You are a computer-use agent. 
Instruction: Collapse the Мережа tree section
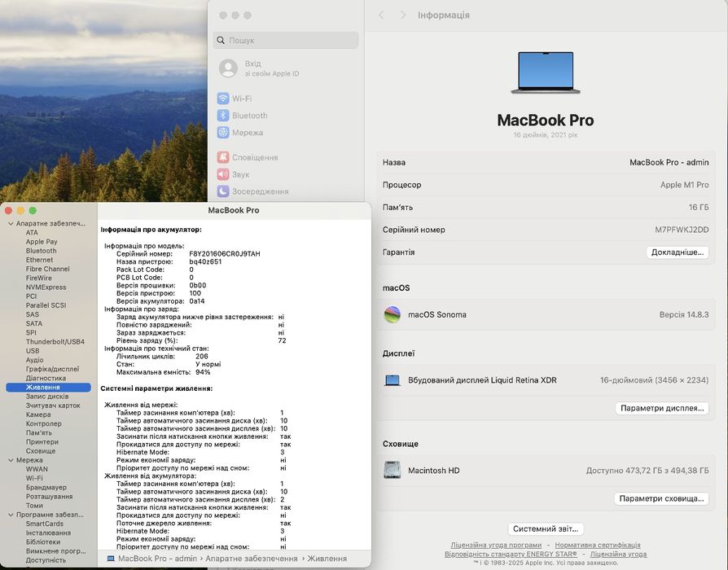click(11, 460)
